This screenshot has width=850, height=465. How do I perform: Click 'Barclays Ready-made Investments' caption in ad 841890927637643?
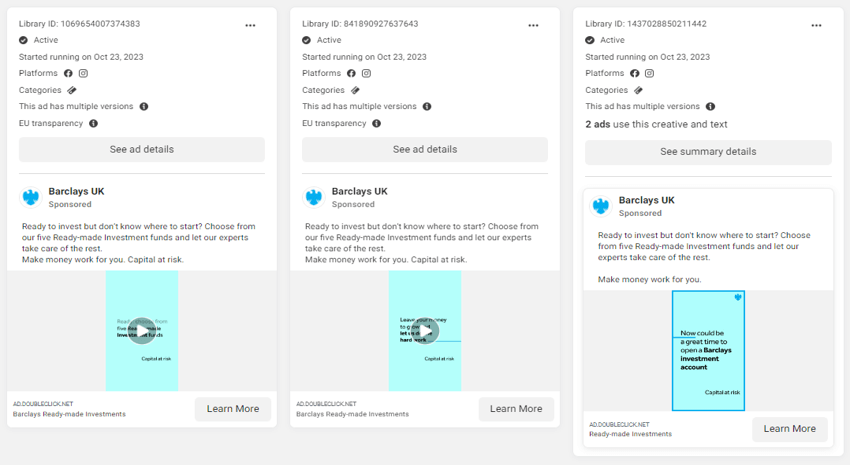352,414
